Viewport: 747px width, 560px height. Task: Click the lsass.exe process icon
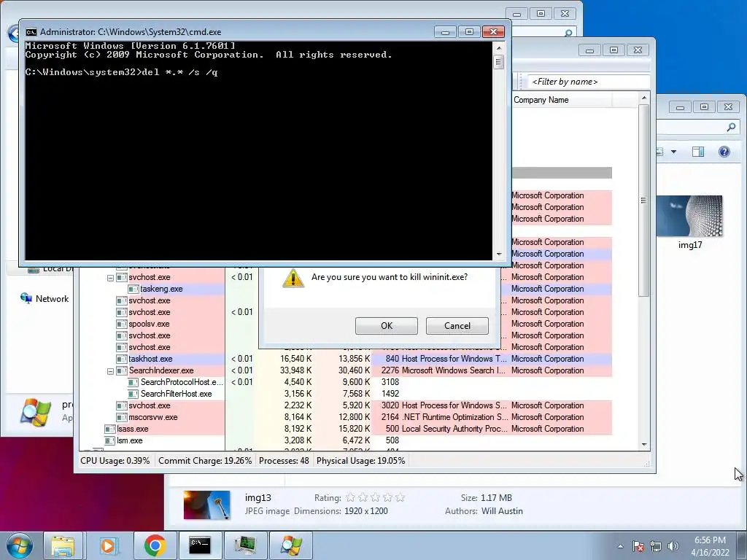coord(110,429)
